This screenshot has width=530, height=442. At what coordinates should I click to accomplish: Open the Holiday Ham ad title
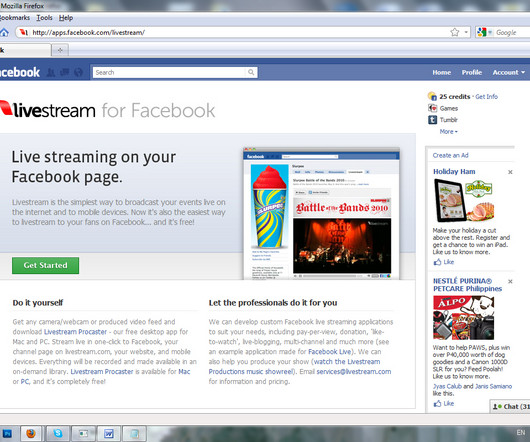pyautogui.click(x=454, y=172)
